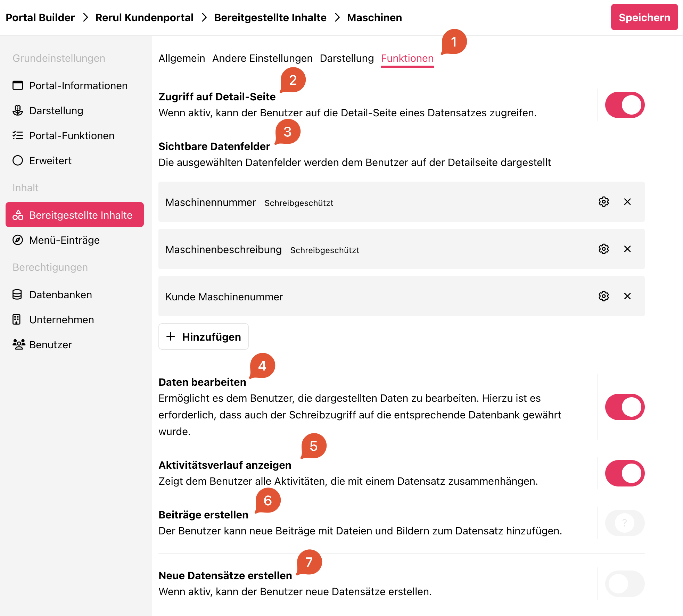This screenshot has width=683, height=616.
Task: Enable Neue Datensätze erstellen toggle
Action: click(x=625, y=584)
